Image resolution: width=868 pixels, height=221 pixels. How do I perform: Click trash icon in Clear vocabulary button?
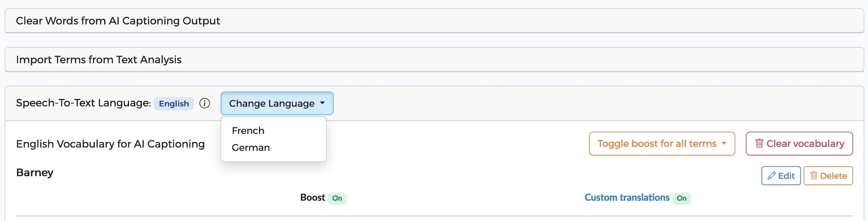coord(759,143)
